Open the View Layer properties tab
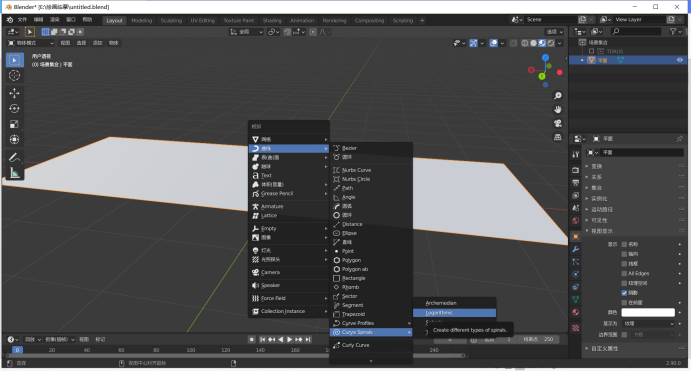The width and height of the screenshot is (692, 371). coord(575,195)
